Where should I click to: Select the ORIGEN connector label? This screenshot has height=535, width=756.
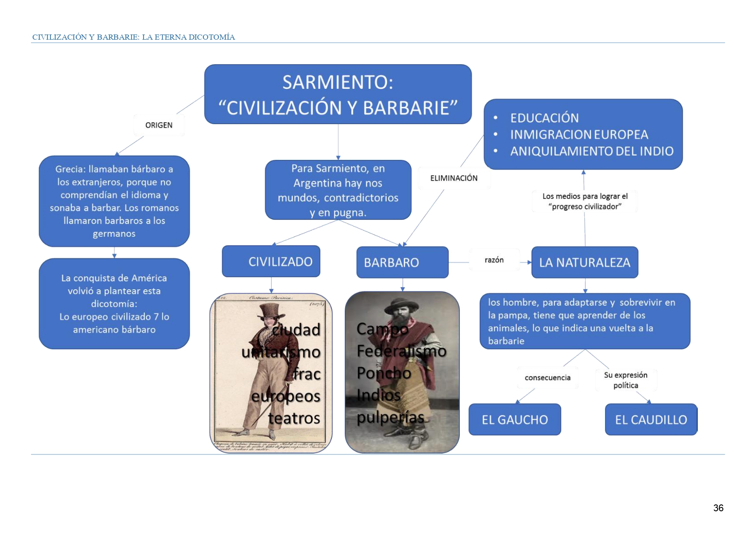point(159,125)
